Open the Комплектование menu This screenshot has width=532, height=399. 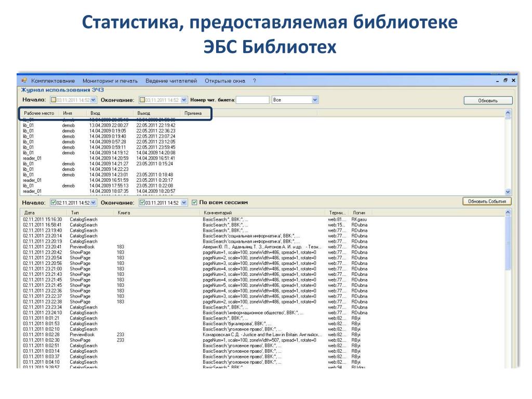(x=53, y=81)
